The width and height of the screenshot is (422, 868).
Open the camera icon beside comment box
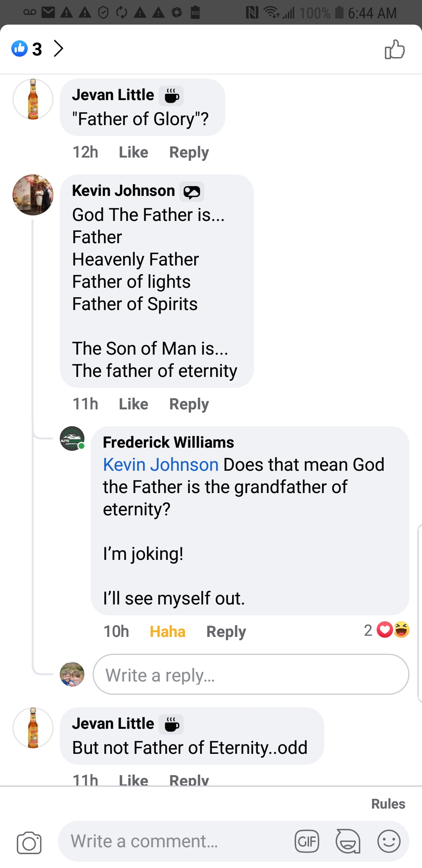pos(29,843)
